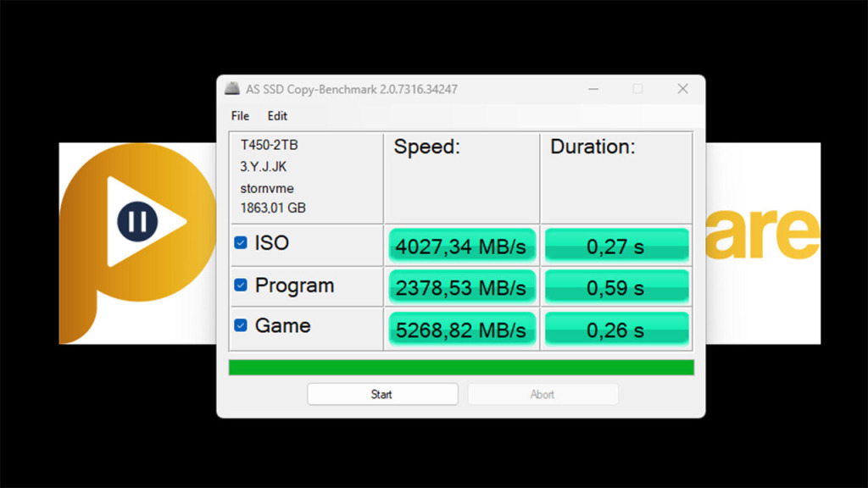This screenshot has width=868, height=488.
Task: Click the Program duration 0,59 s
Action: pyautogui.click(x=616, y=287)
